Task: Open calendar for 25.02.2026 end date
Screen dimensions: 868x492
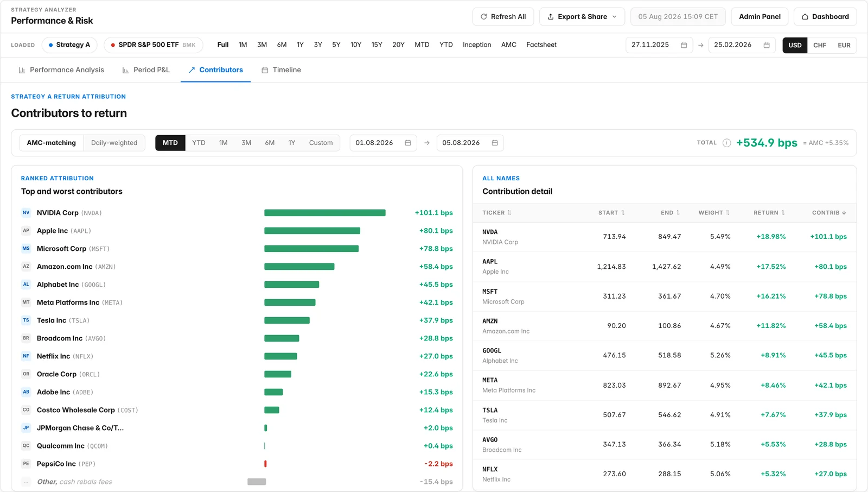Action: 767,45
